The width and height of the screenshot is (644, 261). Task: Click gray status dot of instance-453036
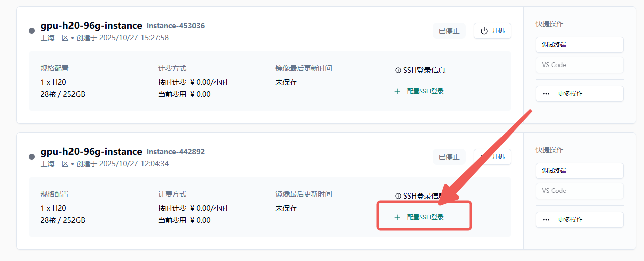(x=32, y=31)
